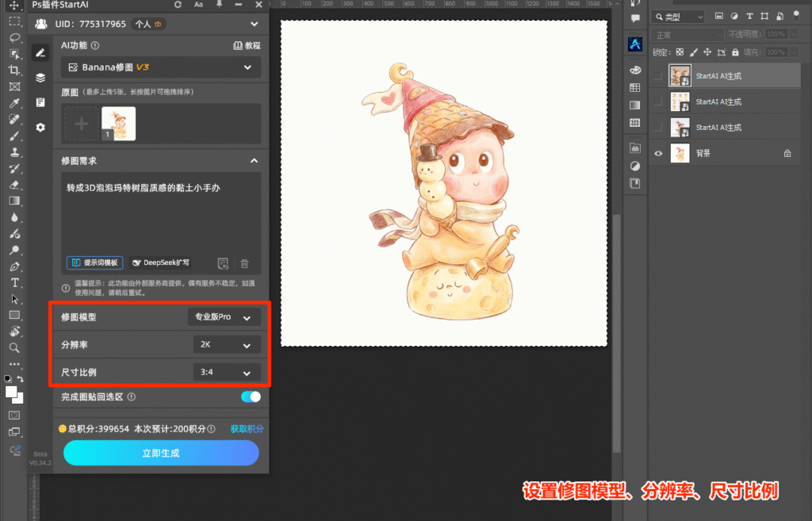Enter Quick Mask mode

[14, 416]
